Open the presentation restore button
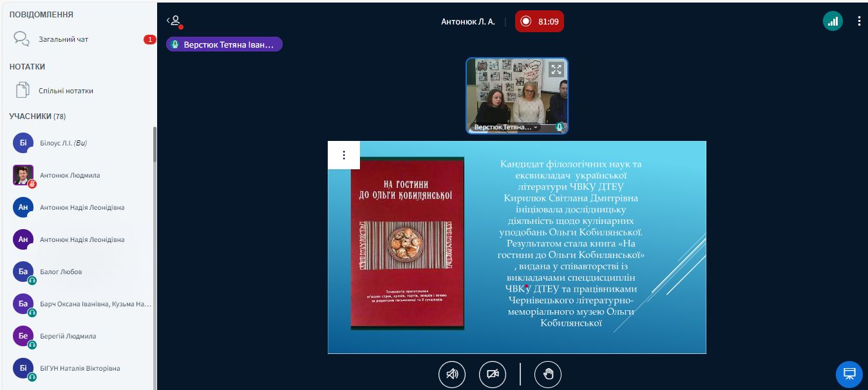Image resolution: width=868 pixels, height=390 pixels. coord(849,374)
